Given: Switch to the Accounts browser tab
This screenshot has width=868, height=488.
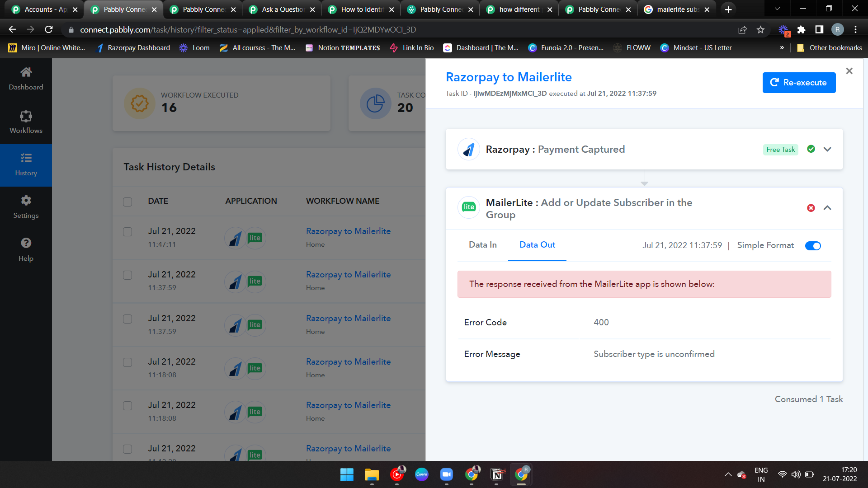Looking at the screenshot, I should click(44, 9).
